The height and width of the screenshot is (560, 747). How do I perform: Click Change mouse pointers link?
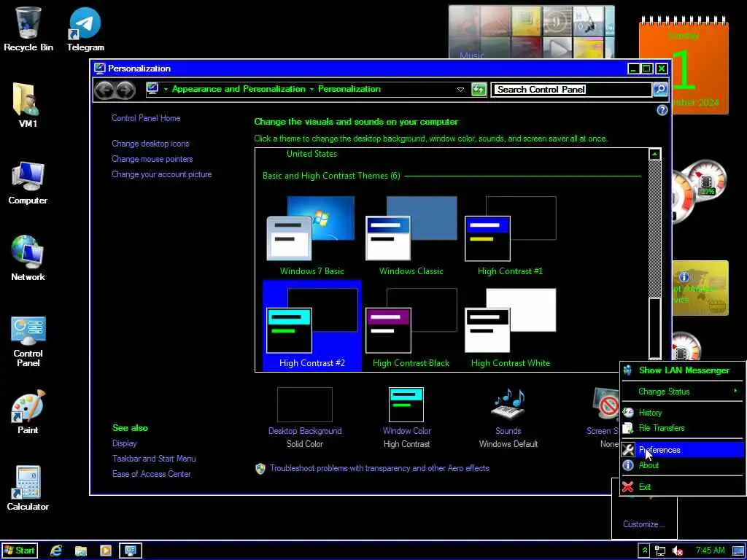152,159
